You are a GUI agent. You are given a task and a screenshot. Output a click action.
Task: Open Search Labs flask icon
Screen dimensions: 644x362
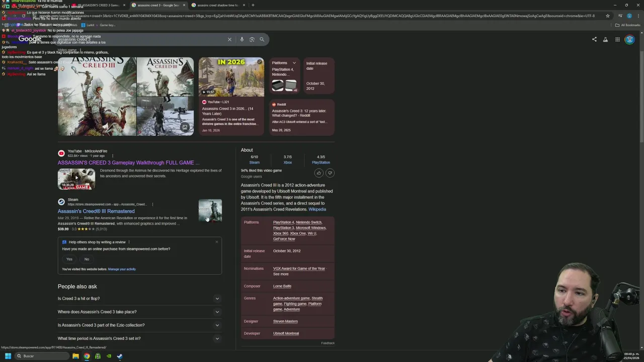(x=605, y=39)
